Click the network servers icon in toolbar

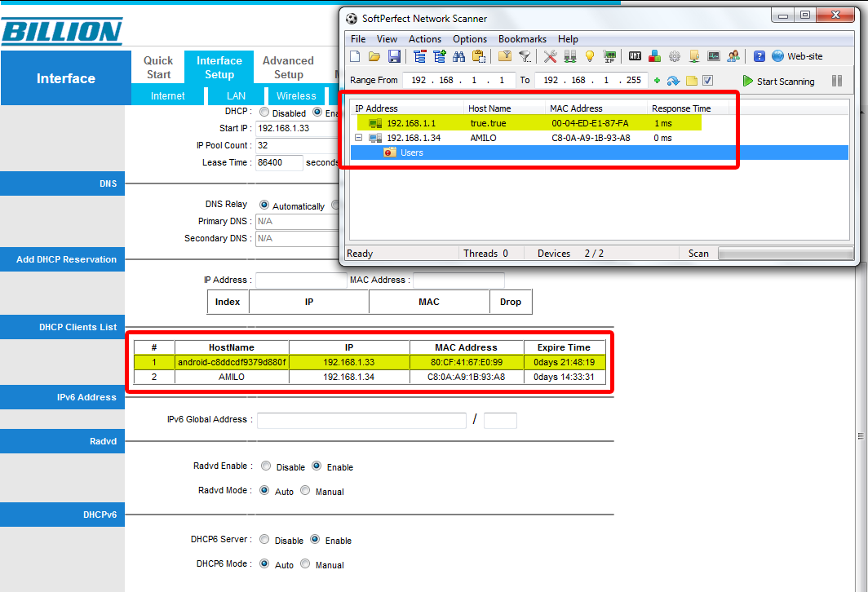click(x=570, y=56)
